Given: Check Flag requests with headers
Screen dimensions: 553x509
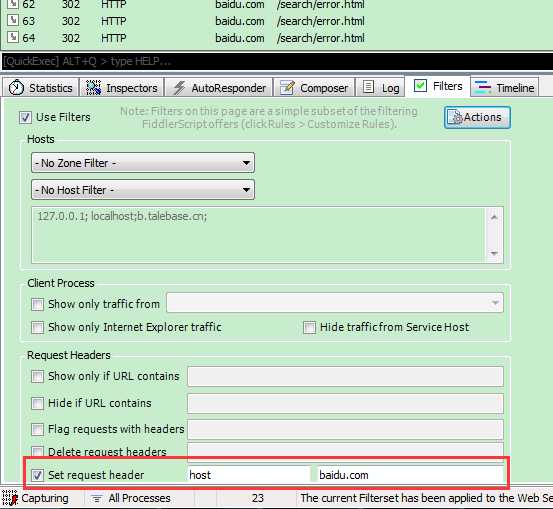Looking at the screenshot, I should click(x=37, y=429).
